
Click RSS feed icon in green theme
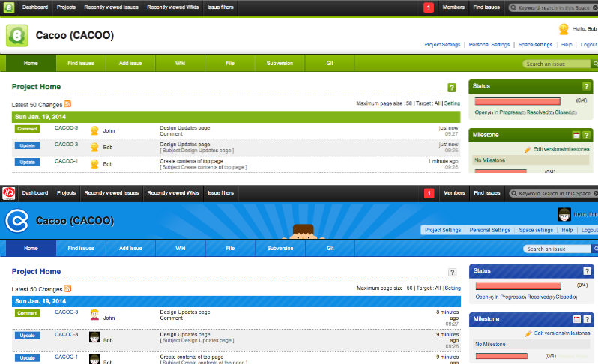pos(68,103)
